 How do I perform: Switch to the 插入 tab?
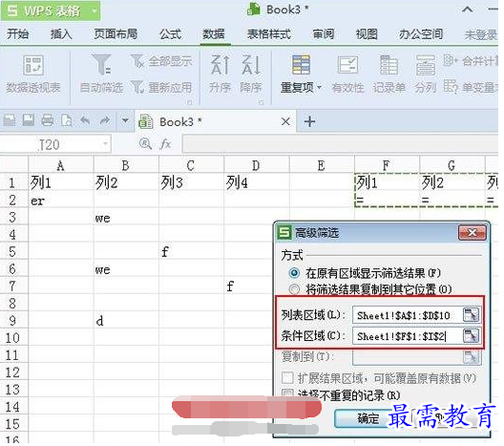click(x=61, y=34)
